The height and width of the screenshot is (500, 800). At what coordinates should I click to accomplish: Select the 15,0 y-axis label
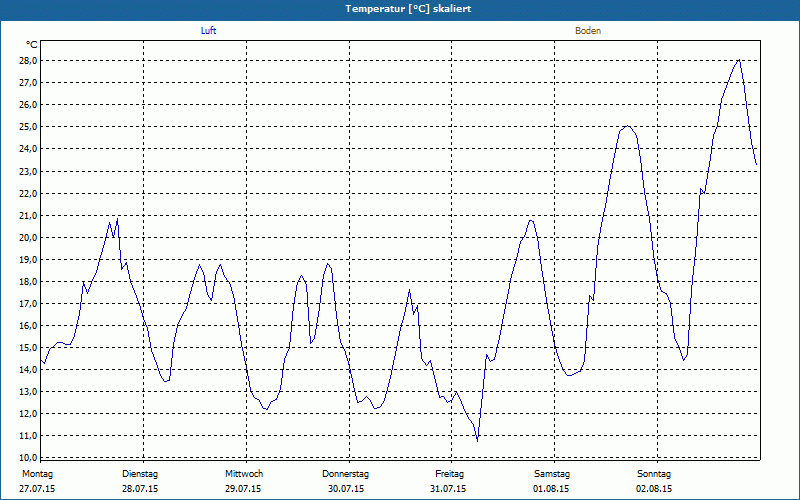28,347
